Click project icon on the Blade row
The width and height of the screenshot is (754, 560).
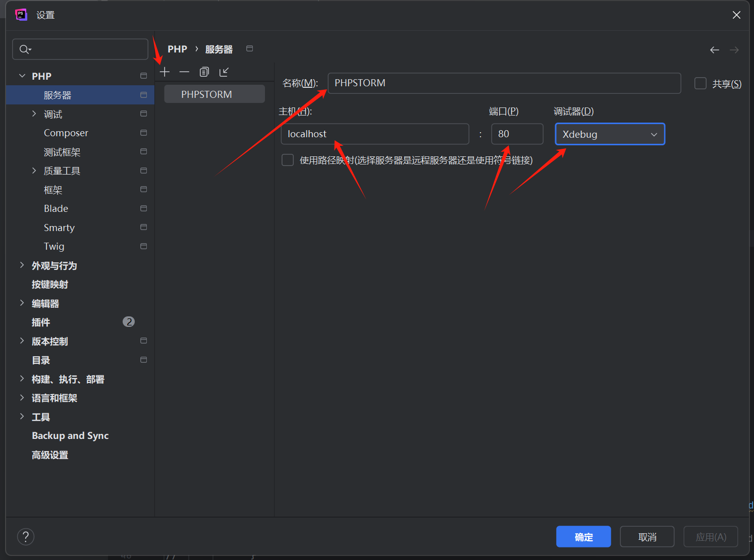[x=143, y=208]
